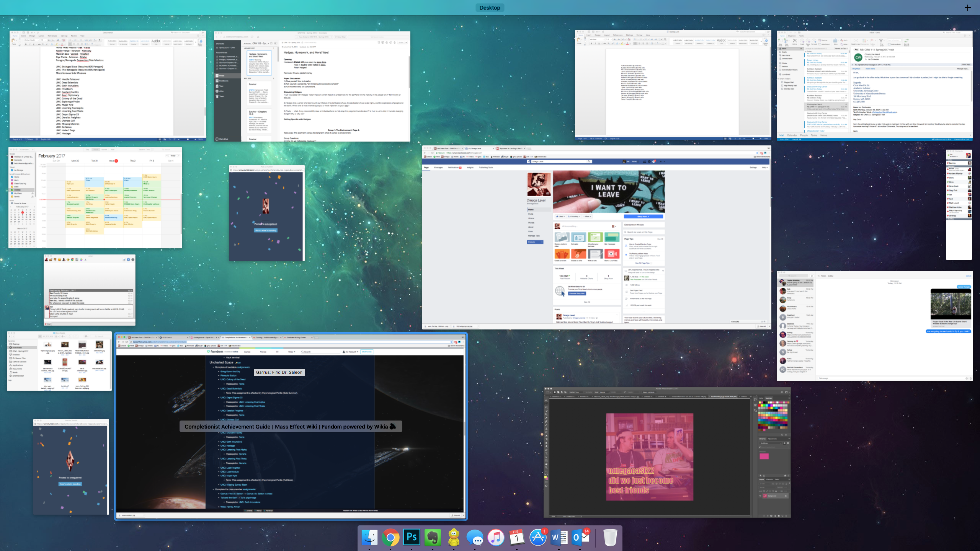Image resolution: width=980 pixels, height=551 pixels.
Task: Toggle GWC calendar checkbox in Calendar
Action: point(12,187)
